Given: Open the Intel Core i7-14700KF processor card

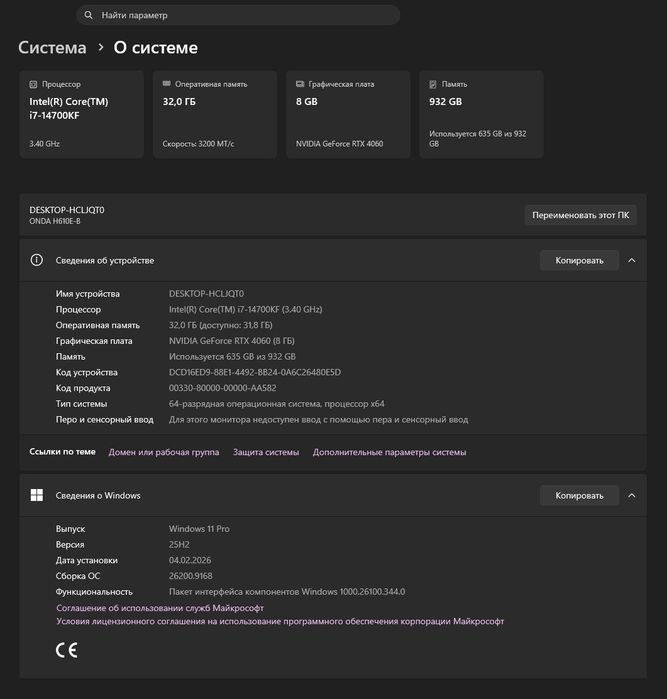Looking at the screenshot, I should (82, 114).
